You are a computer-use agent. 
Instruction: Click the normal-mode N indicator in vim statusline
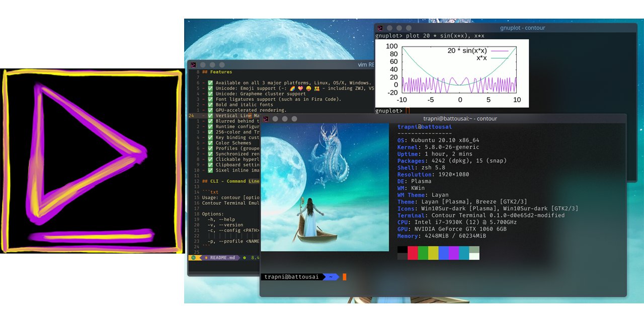[193, 258]
